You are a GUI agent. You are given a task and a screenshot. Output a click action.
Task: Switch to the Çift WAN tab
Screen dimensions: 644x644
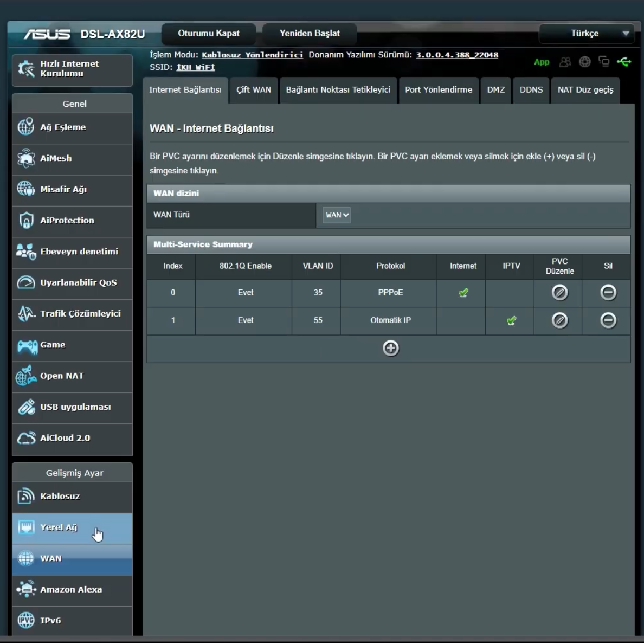click(x=253, y=90)
